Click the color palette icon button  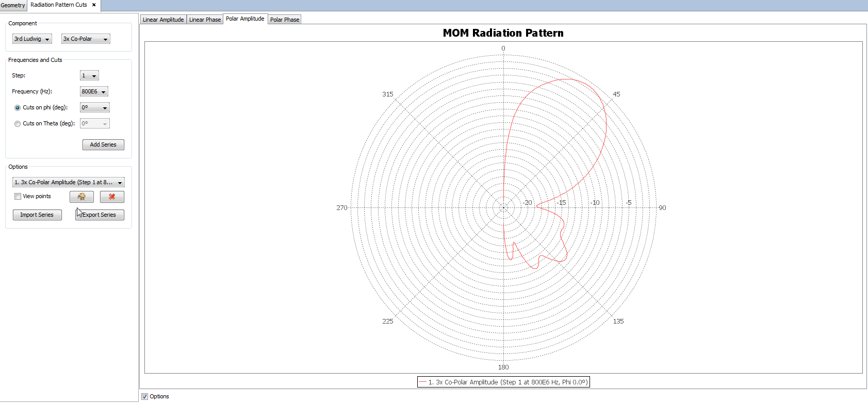coord(81,197)
